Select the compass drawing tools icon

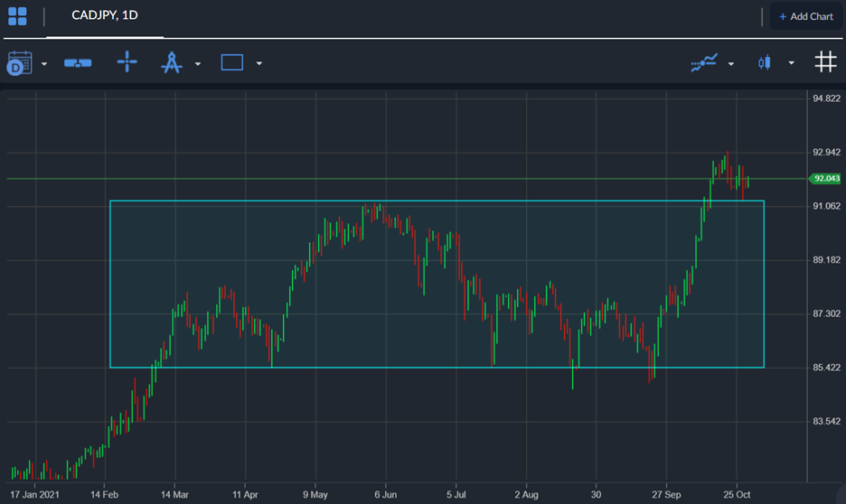tap(172, 62)
